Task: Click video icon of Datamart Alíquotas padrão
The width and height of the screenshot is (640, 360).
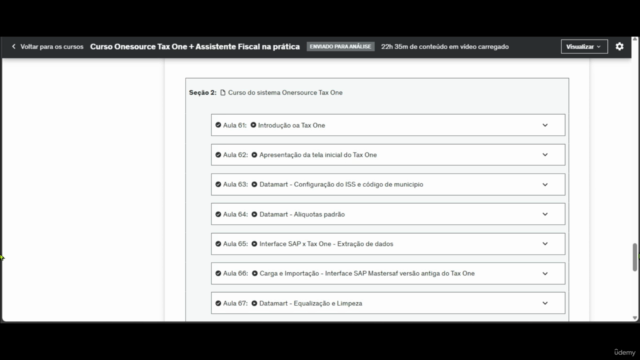Action: tap(254, 214)
